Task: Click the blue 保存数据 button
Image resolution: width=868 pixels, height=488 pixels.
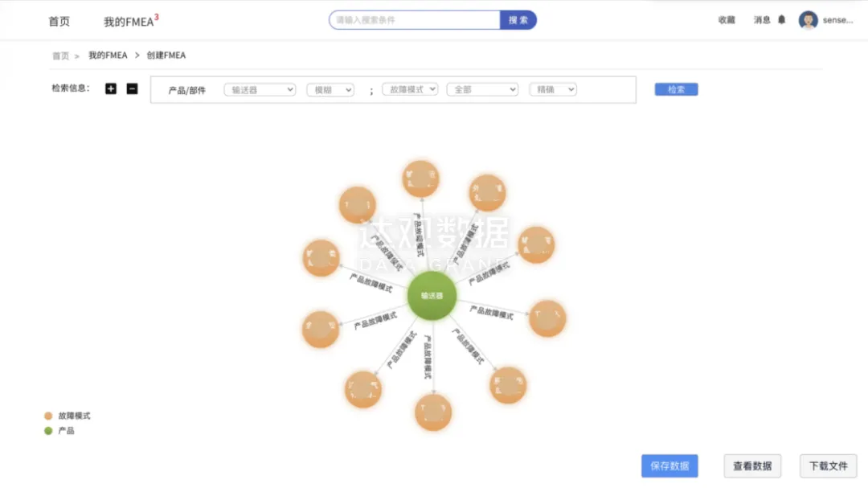Action: click(669, 465)
